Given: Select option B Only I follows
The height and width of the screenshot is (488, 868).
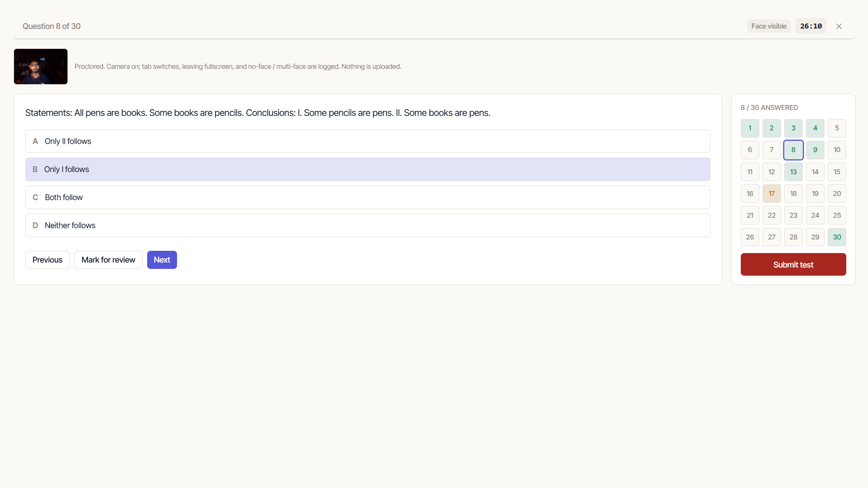Looking at the screenshot, I should click(x=368, y=169).
